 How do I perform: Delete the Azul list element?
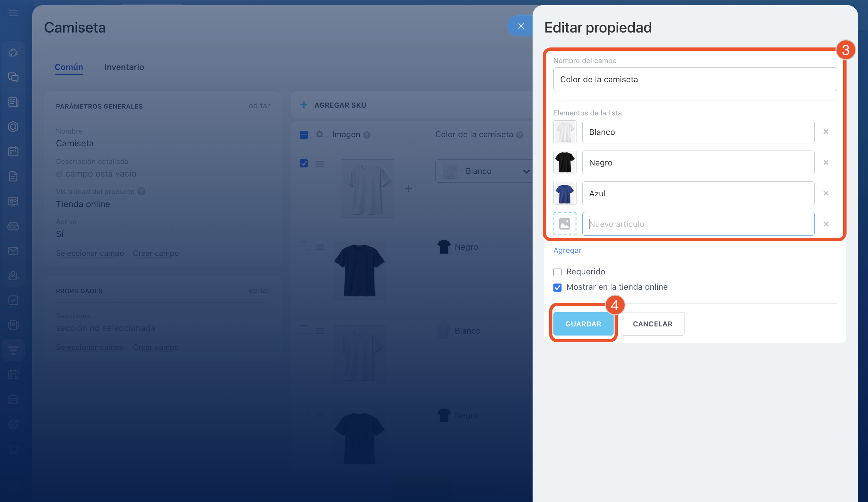(x=826, y=193)
